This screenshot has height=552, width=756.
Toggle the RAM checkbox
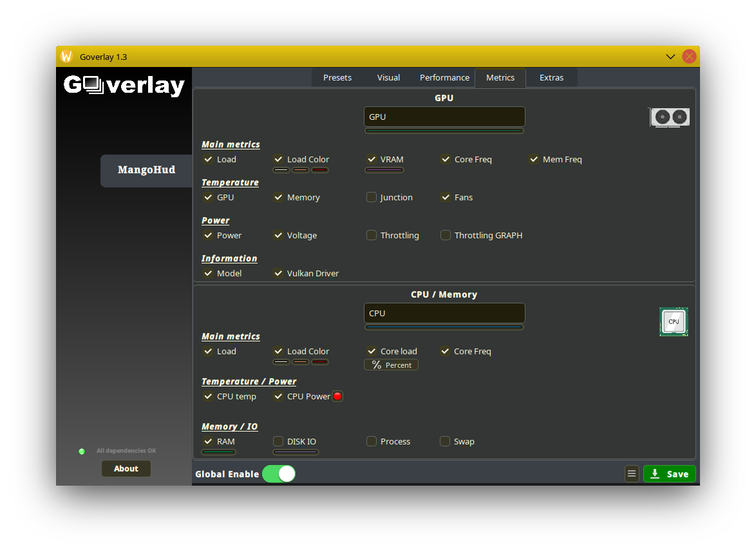(208, 442)
